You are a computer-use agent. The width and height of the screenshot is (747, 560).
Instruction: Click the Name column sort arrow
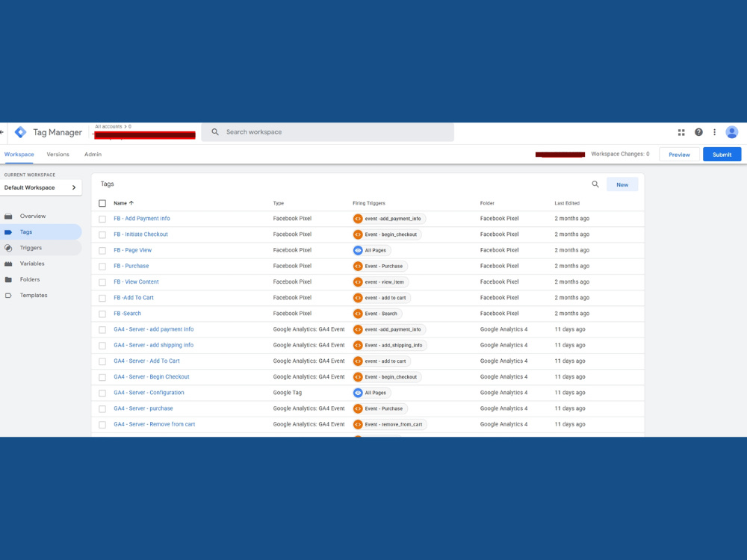[x=131, y=203]
